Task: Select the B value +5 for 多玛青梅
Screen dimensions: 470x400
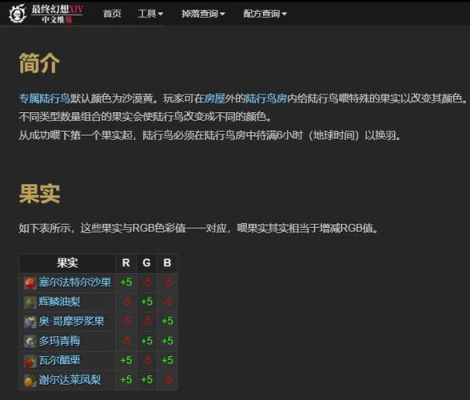Action: [167, 341]
